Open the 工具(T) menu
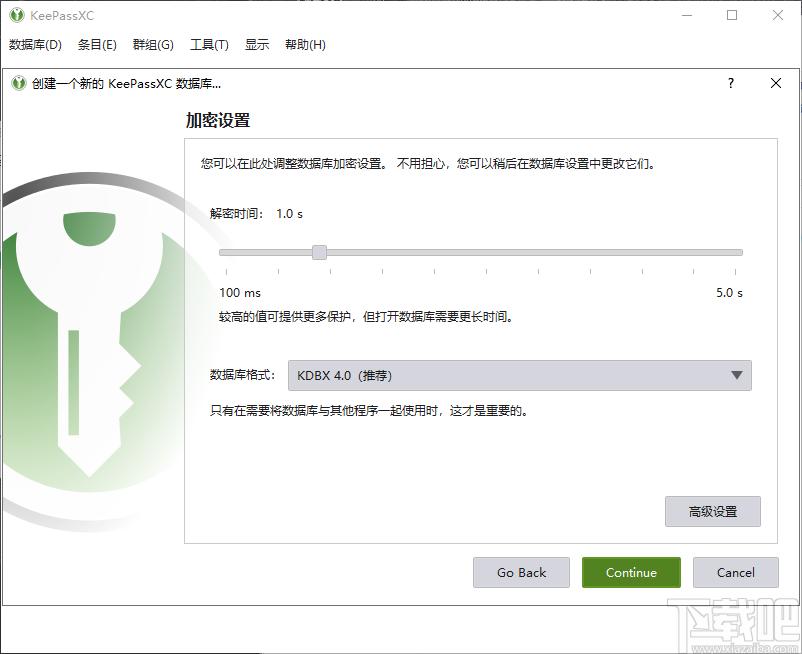The width and height of the screenshot is (802, 654). pos(209,45)
